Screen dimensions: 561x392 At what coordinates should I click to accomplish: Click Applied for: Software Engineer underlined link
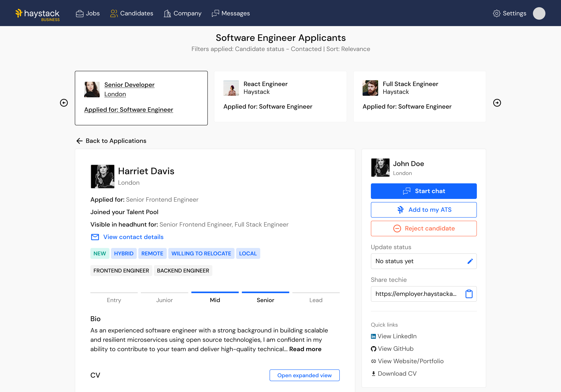coord(129,110)
